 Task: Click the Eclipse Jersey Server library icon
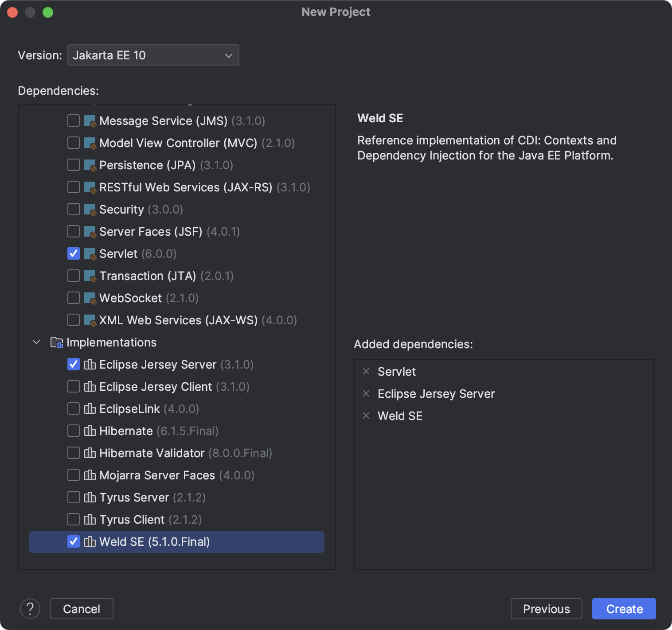point(90,364)
